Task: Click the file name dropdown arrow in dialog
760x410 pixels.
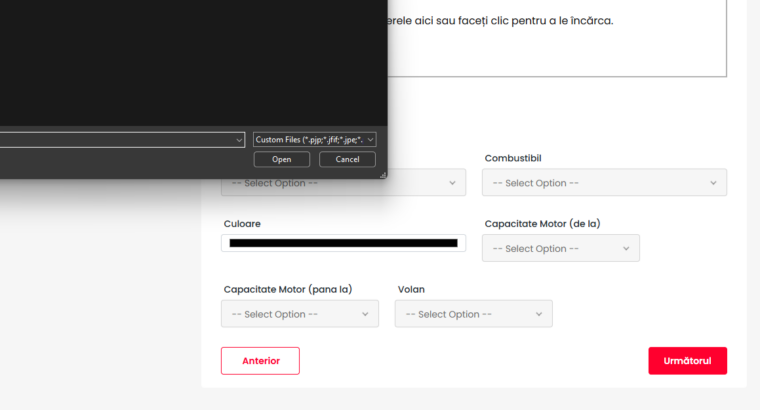Action: click(x=239, y=140)
